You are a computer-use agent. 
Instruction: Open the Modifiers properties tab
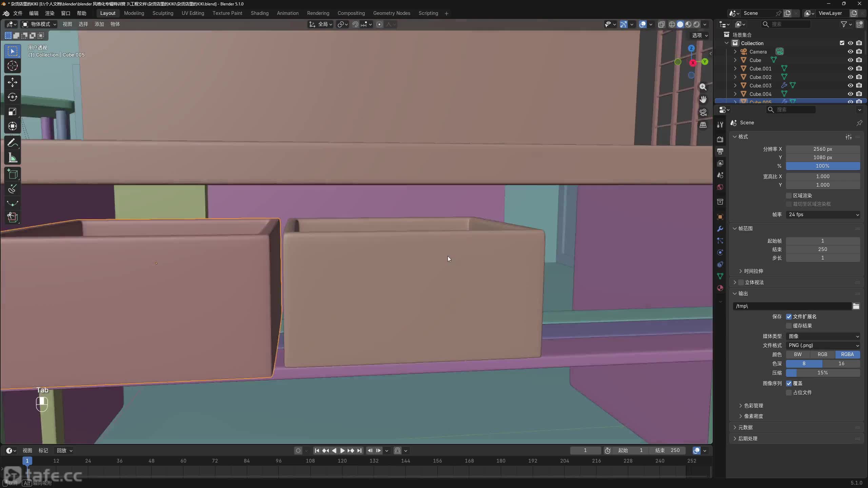[720, 229]
